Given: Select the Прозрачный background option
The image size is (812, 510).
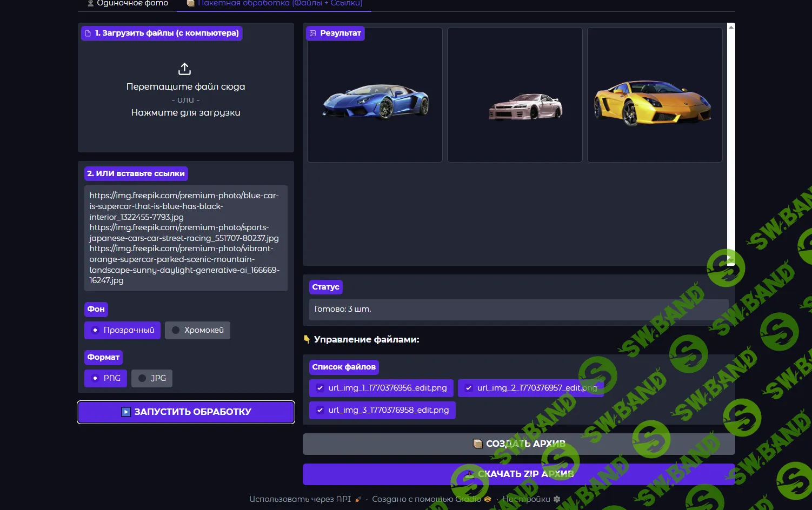Looking at the screenshot, I should pos(123,330).
